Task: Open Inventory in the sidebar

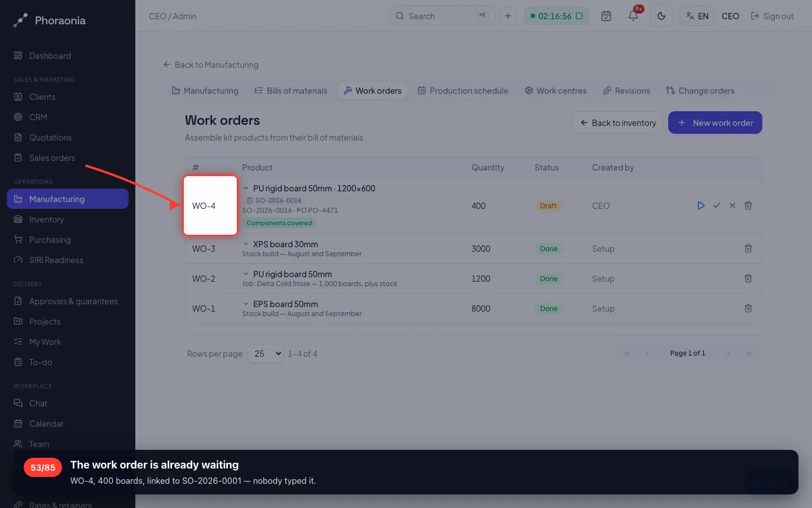Action: coord(68,219)
